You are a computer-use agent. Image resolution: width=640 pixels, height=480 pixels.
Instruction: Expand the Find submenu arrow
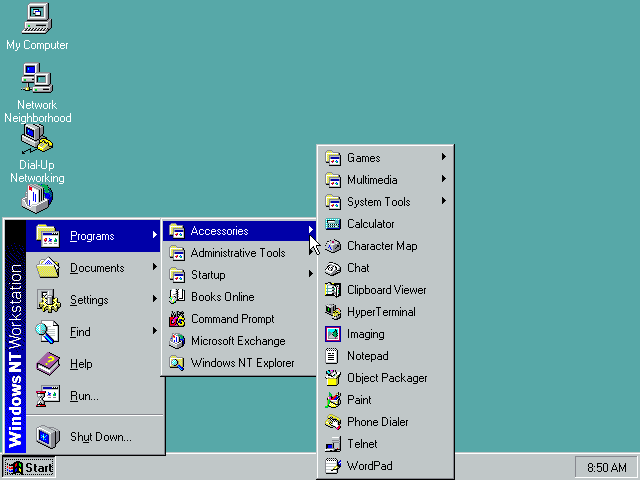coord(155,331)
